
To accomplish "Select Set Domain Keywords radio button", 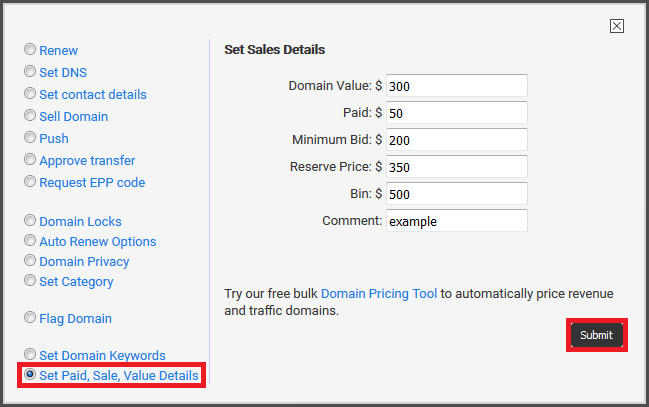I will [x=30, y=354].
